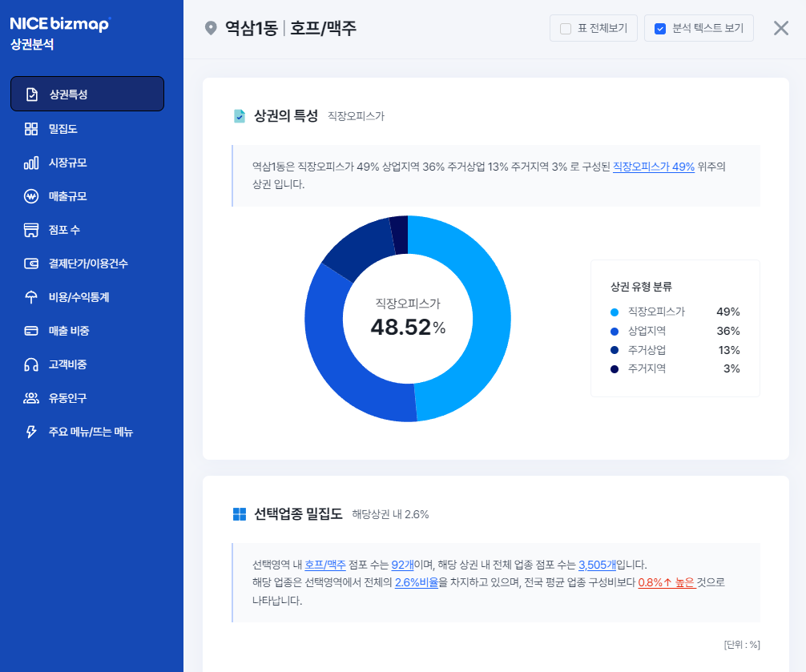Disable the 분석 텍스트 보기 checkbox
Screen dimensions: 806x672
click(660, 28)
